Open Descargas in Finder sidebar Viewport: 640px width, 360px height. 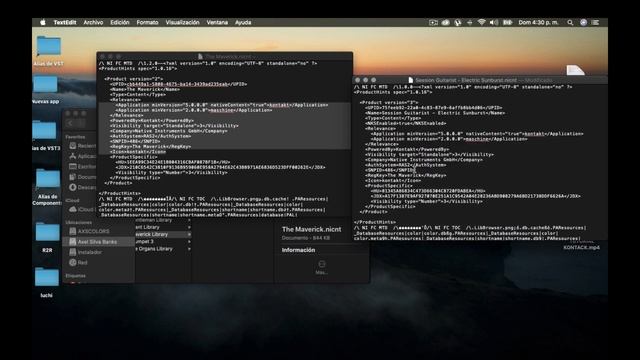[82, 187]
